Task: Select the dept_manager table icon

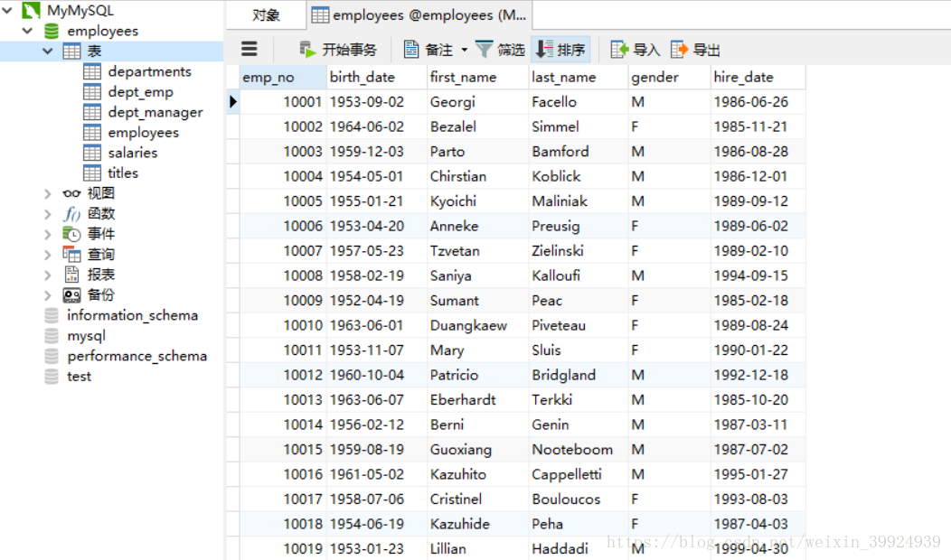Action: pos(92,112)
